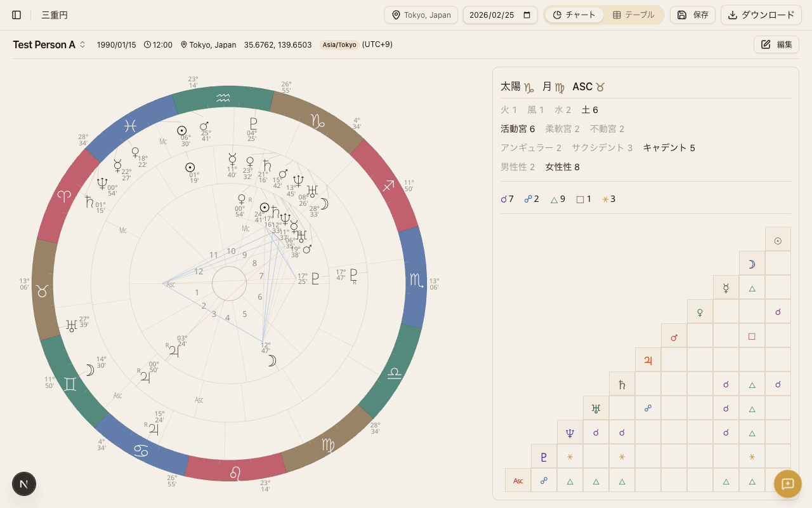Click the ダウンロード button
812x508 pixels.
[x=761, y=15]
